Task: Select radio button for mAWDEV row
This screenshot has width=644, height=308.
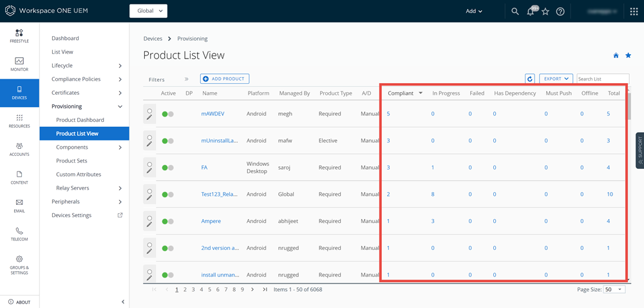Action: point(149,110)
